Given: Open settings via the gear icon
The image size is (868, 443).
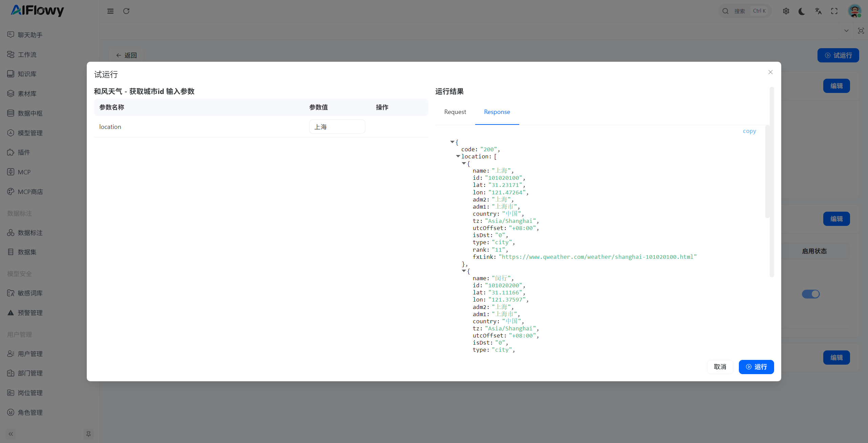Looking at the screenshot, I should [x=786, y=11].
